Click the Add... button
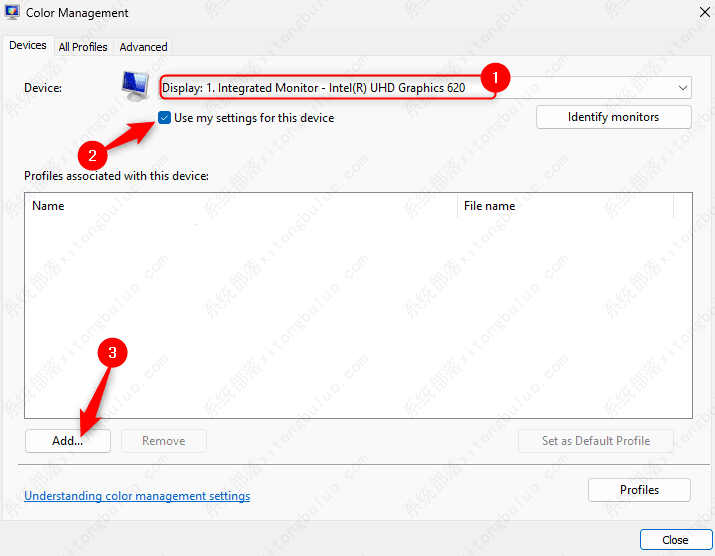 tap(67, 441)
